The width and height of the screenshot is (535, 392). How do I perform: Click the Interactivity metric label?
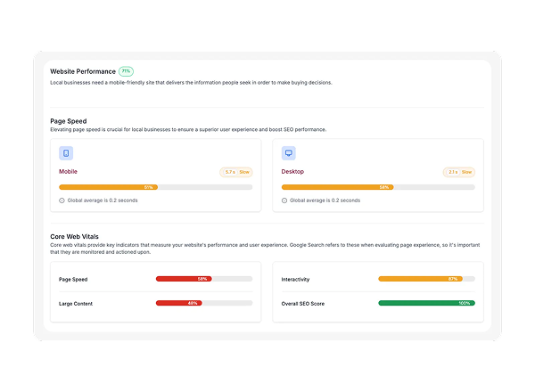pos(295,280)
